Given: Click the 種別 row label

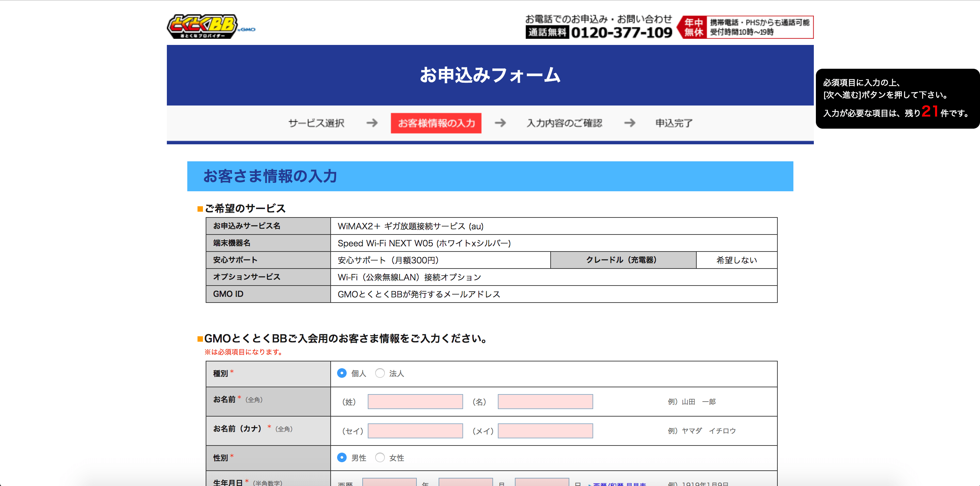Looking at the screenshot, I should click(221, 373).
